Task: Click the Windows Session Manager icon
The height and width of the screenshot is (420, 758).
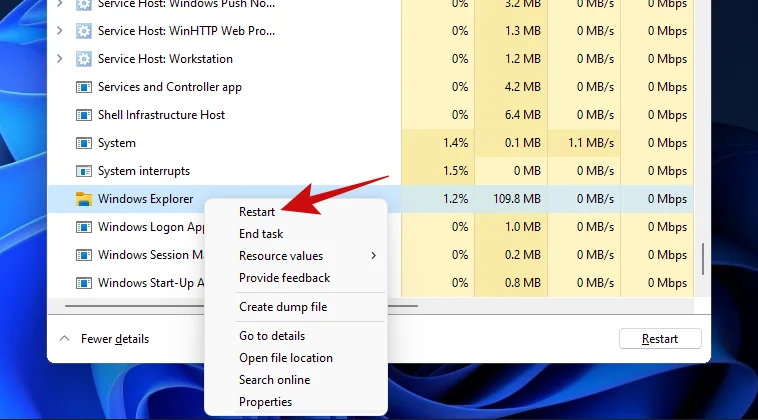Action: coord(84,255)
